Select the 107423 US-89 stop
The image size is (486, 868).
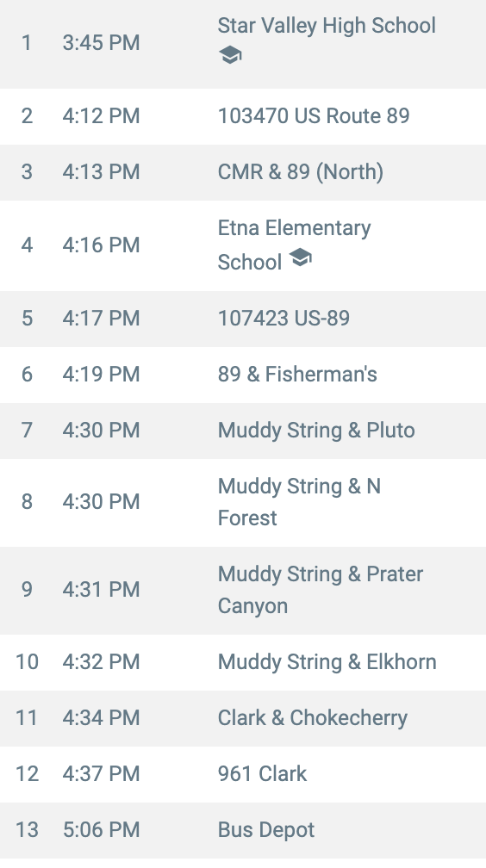[x=283, y=318]
